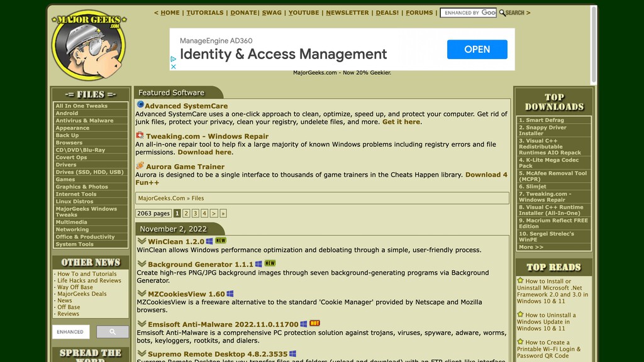Expand the WinClean 1.2.0 entry arrow
The image size is (644, 362).
click(x=142, y=241)
